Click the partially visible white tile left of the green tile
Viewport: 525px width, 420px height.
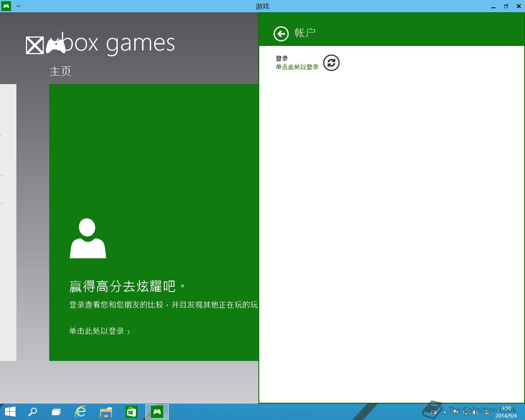(x=8, y=222)
